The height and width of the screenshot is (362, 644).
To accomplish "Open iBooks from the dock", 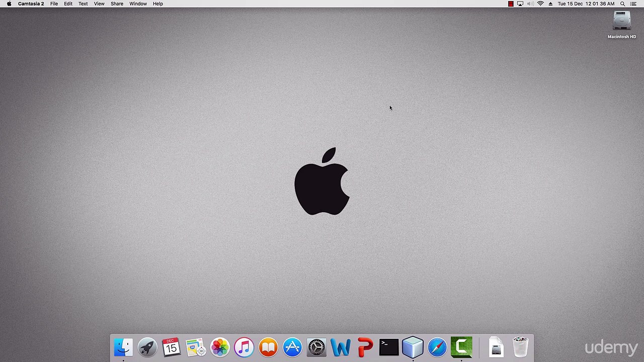I will (268, 347).
